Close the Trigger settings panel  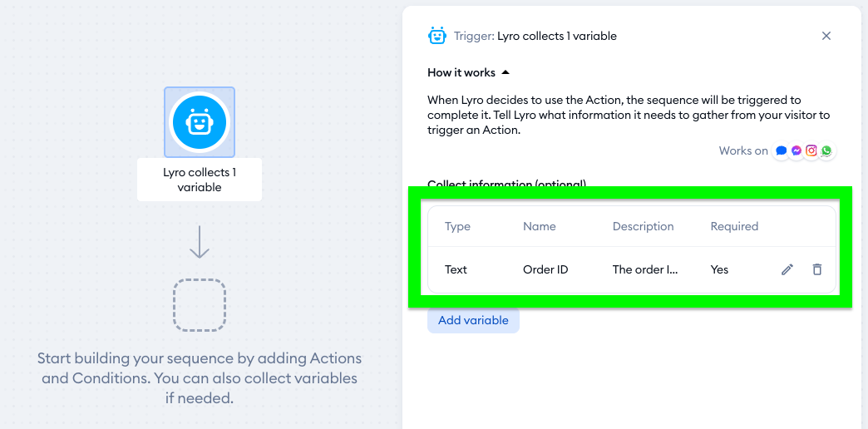[826, 36]
